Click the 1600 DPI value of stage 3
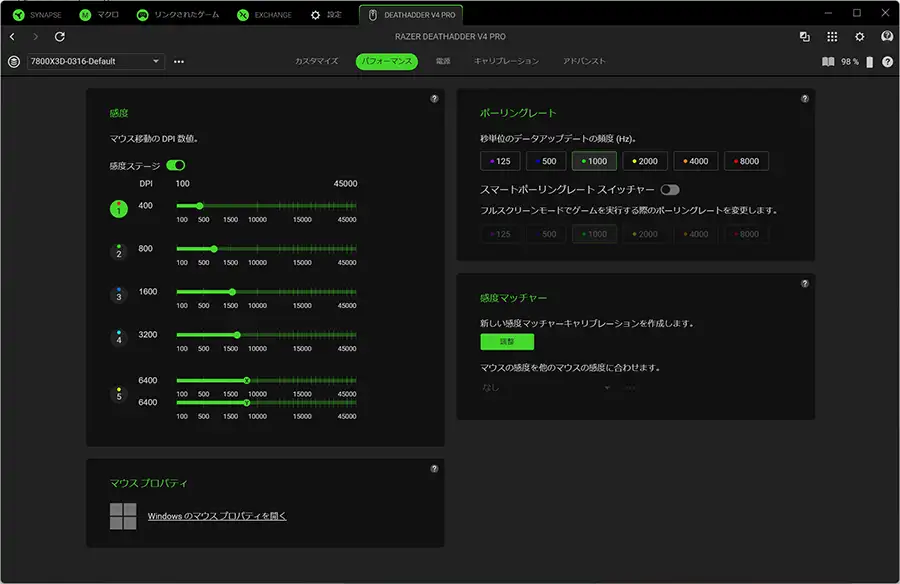The width and height of the screenshot is (900, 584). coord(148,292)
